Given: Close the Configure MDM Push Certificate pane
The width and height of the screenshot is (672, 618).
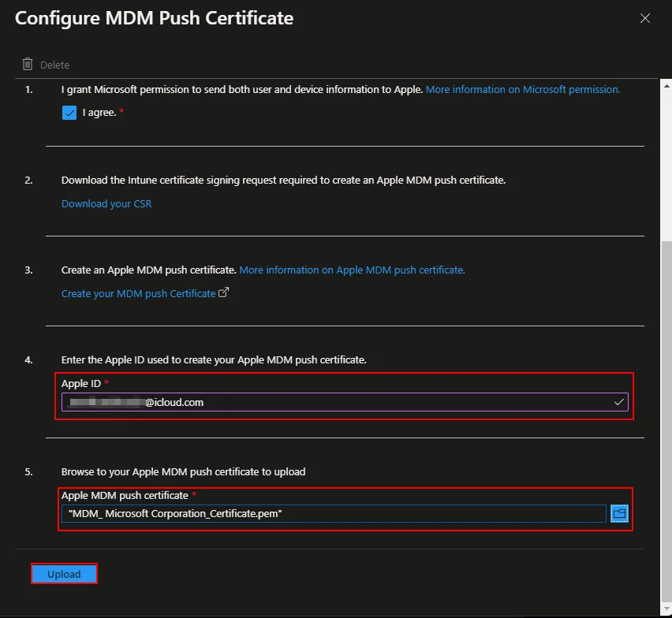Looking at the screenshot, I should tap(644, 18).
